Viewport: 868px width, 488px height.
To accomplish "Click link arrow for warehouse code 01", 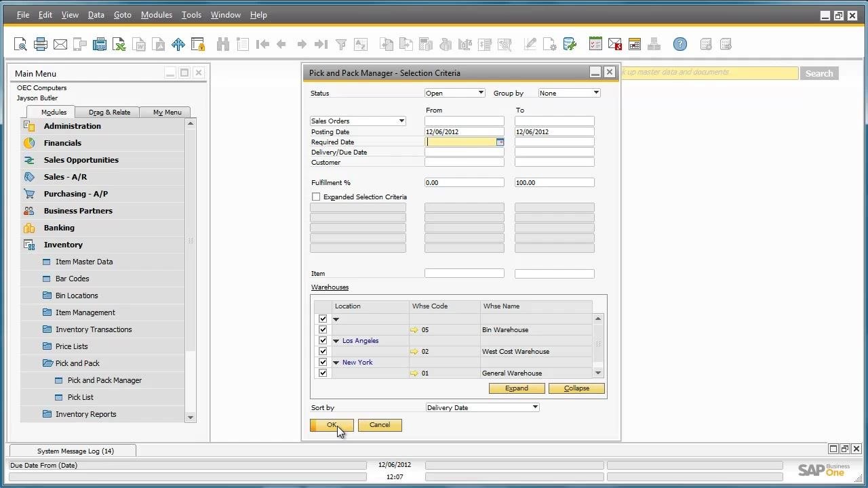I will pyautogui.click(x=414, y=373).
